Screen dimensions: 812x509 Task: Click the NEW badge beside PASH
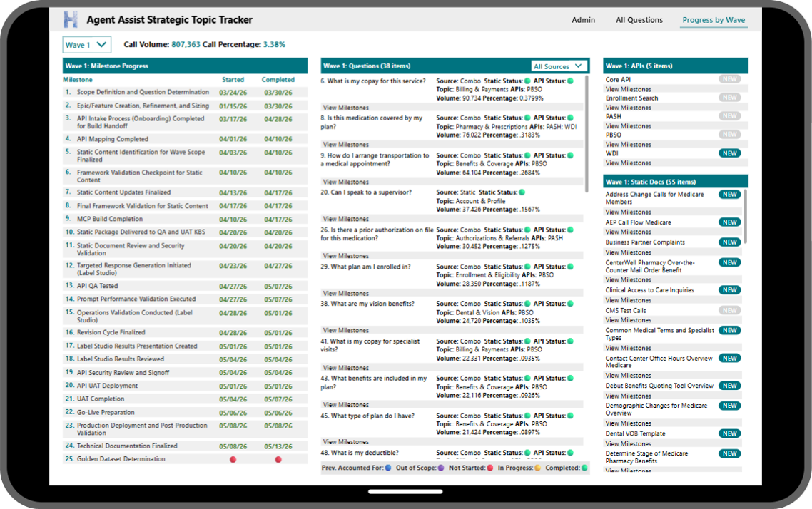pyautogui.click(x=730, y=116)
